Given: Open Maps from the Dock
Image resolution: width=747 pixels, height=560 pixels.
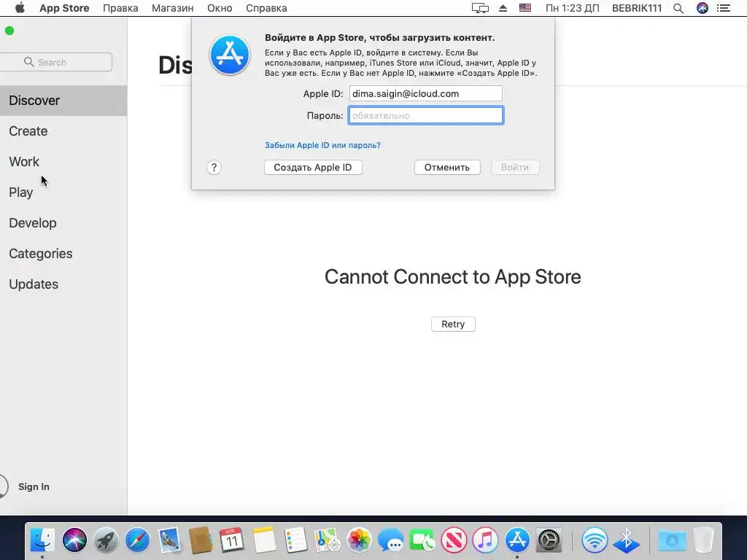Looking at the screenshot, I should coord(327,540).
